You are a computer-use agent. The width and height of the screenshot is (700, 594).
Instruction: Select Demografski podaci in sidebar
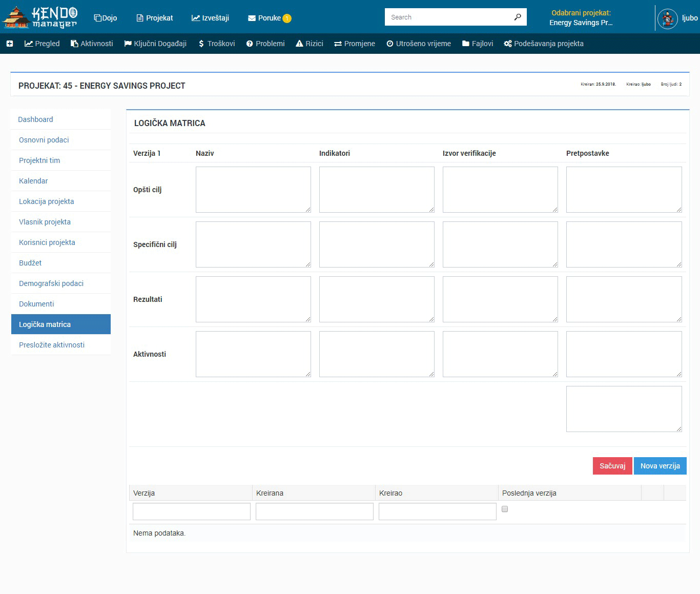(61, 283)
